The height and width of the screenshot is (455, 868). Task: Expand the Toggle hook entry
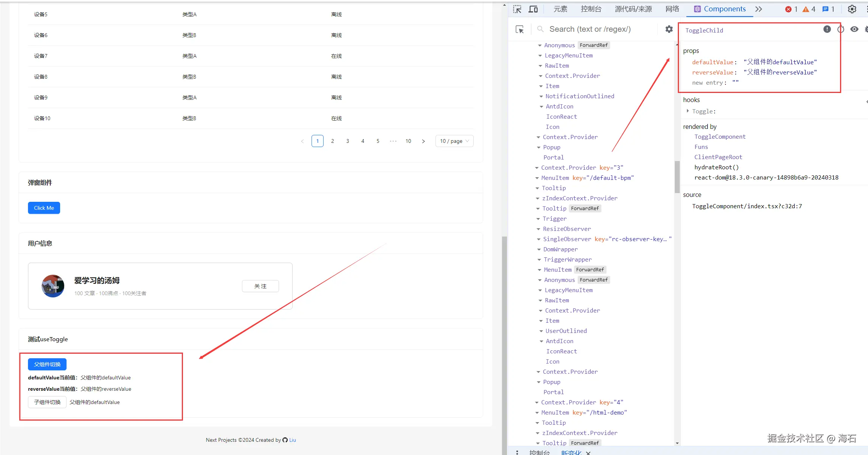click(x=688, y=111)
